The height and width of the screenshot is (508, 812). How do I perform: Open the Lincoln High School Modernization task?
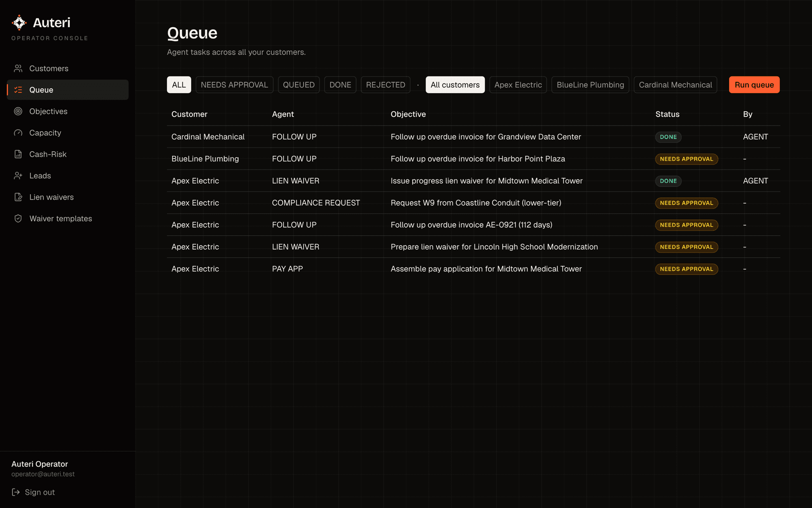[473, 247]
